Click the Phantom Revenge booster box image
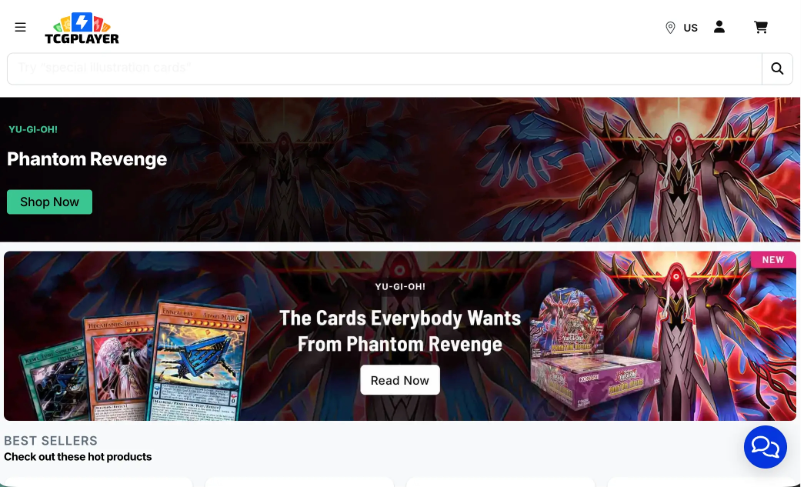The image size is (801, 487). 594,350
